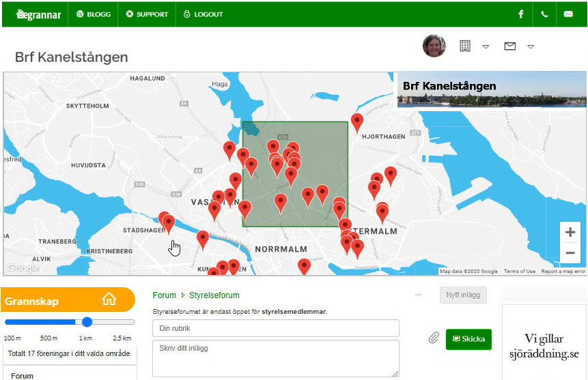Open the SUPPORT menu item
This screenshot has height=380, width=588.
point(147,14)
